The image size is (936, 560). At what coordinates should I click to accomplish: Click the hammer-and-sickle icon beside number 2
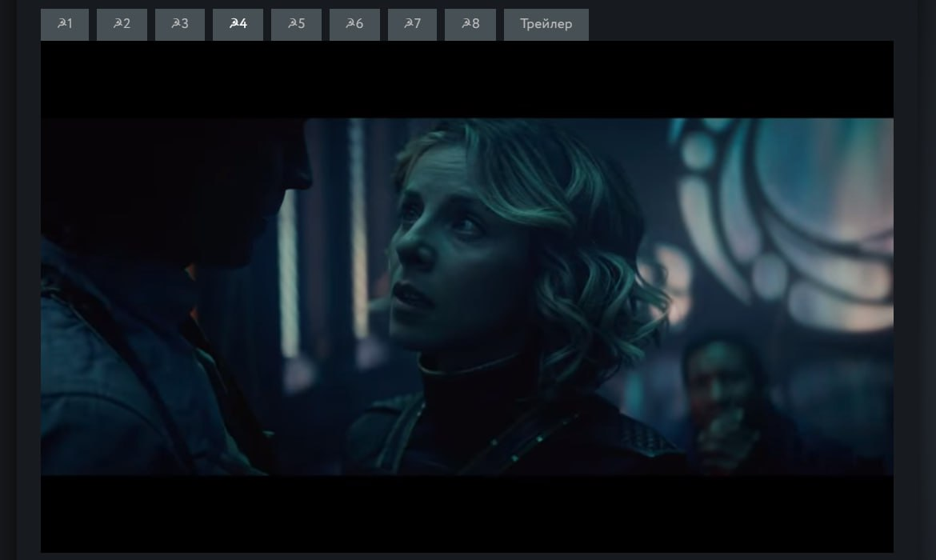(118, 23)
